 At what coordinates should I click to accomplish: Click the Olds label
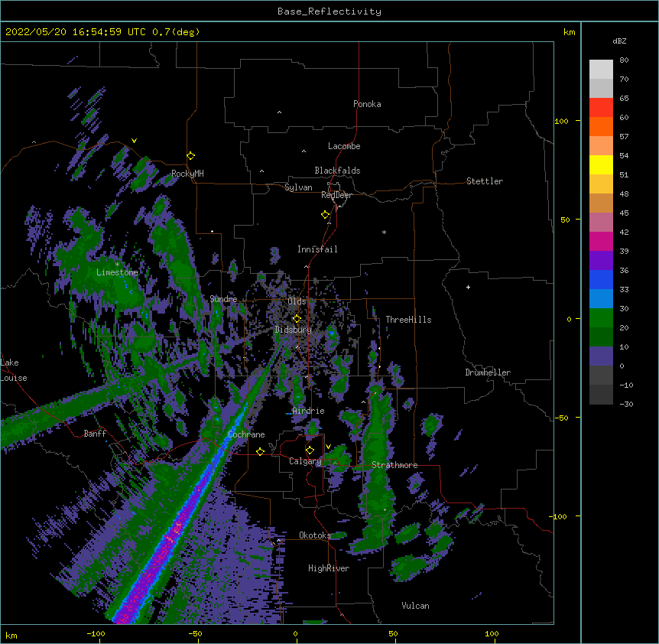point(297,301)
